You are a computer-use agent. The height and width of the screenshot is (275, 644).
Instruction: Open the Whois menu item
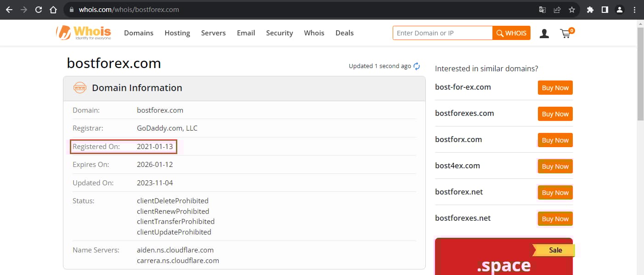click(x=314, y=33)
